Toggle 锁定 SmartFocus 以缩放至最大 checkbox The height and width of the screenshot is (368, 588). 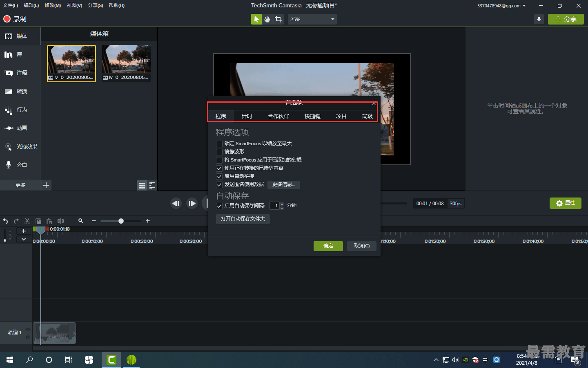tap(219, 144)
